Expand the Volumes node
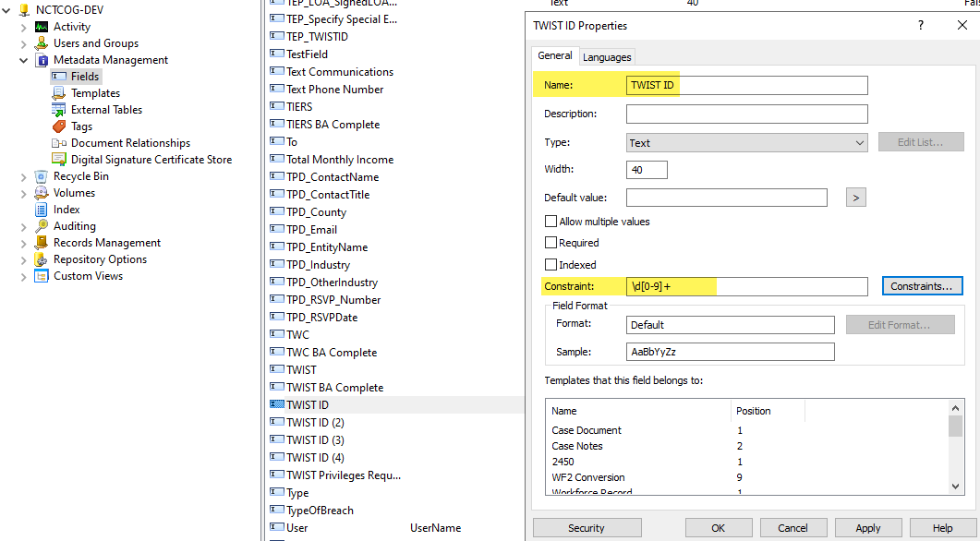 coord(23,193)
